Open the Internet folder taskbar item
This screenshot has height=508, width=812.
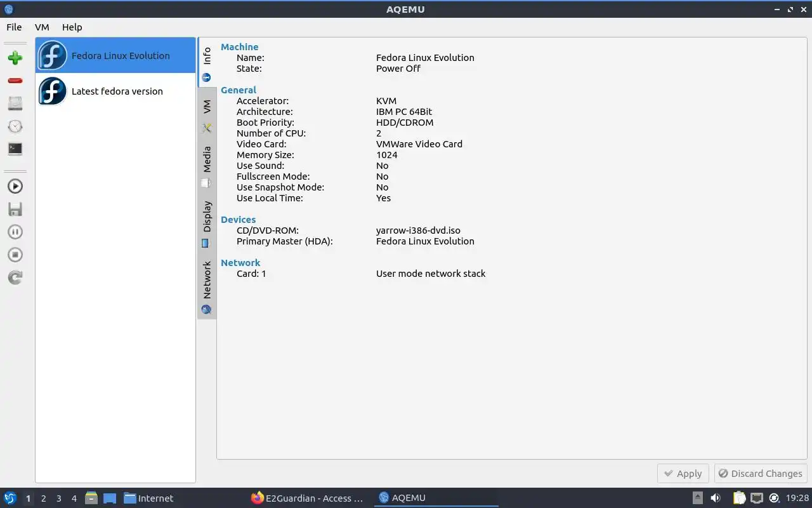(x=148, y=498)
